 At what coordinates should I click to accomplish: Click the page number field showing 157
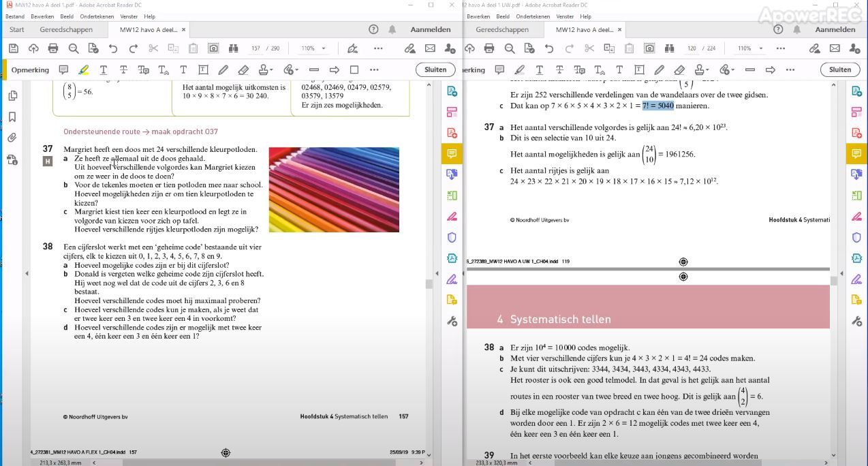[256, 48]
